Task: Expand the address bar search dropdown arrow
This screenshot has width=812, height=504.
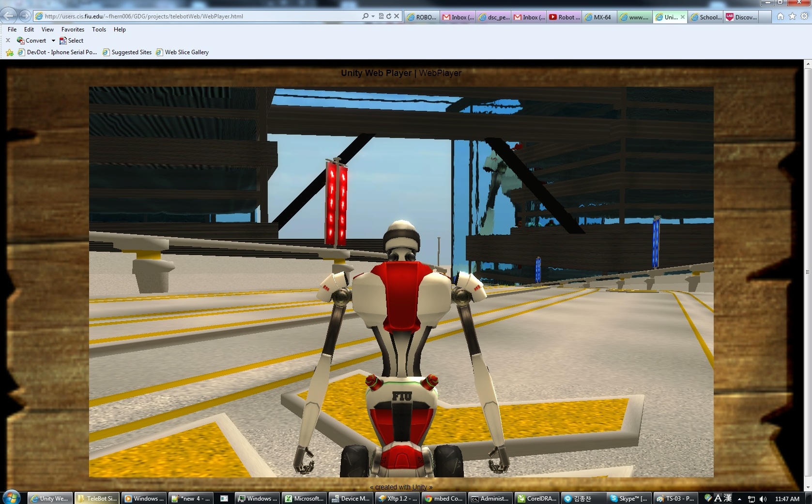Action: 373,16
